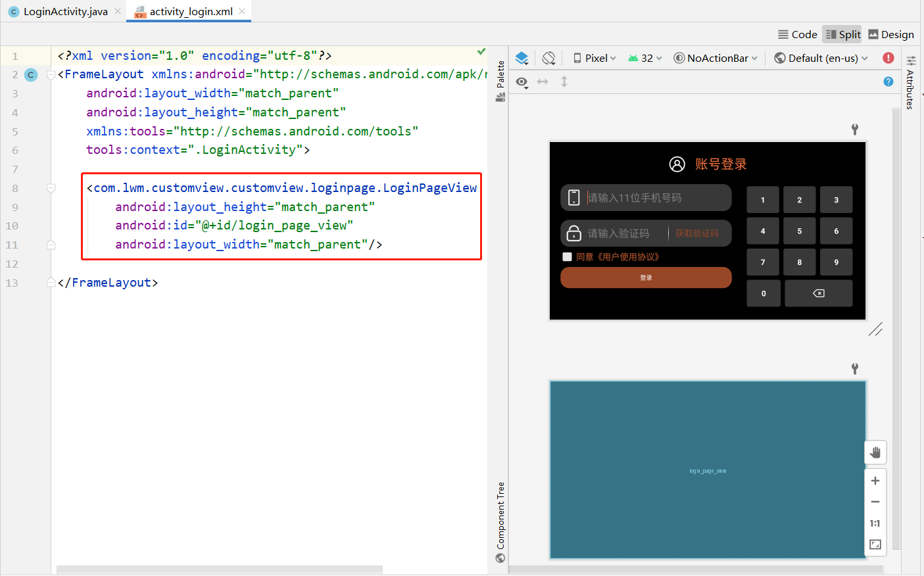The width and height of the screenshot is (924, 576).
Task: Click the resize handle of design preview
Action: click(875, 329)
